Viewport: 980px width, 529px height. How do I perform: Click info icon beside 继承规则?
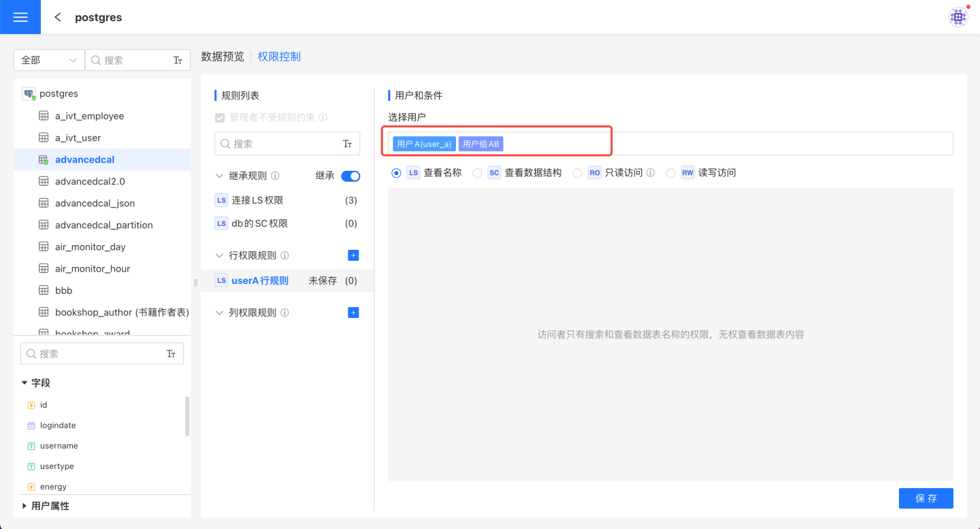(x=276, y=176)
